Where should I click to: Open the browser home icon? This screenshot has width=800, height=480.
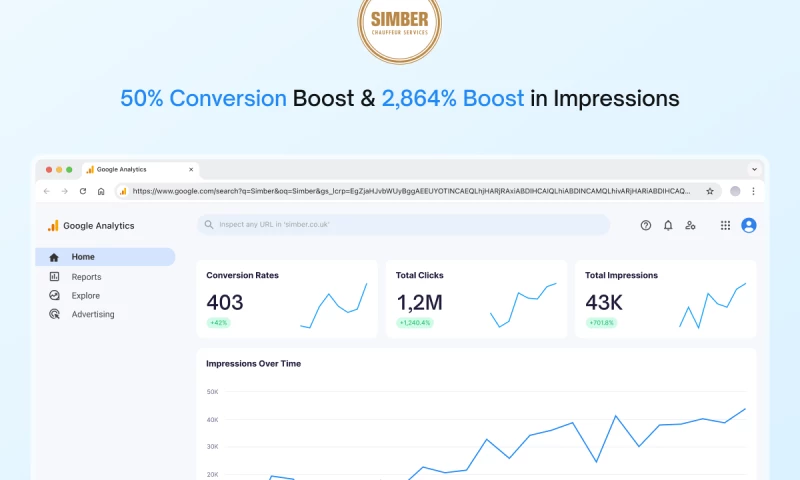tap(101, 191)
